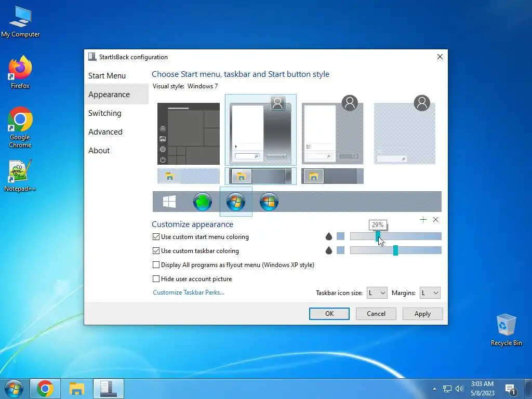Screen dimensions: 532x399
Task: Select the Notepad++ desktop shortcut
Action: click(20, 176)
